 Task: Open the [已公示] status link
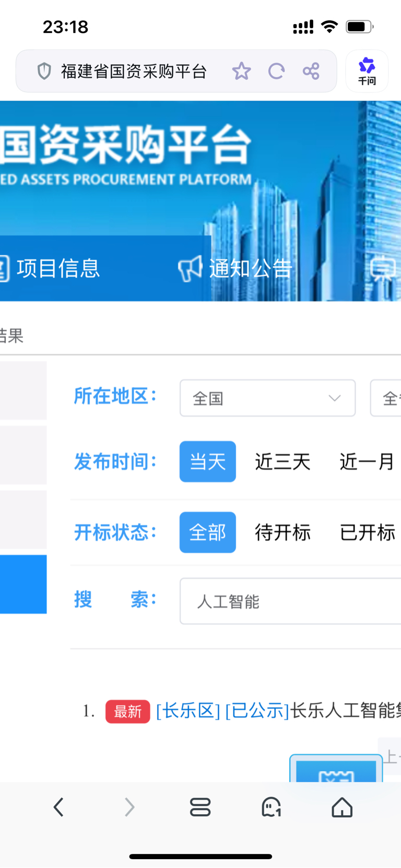[x=257, y=711]
